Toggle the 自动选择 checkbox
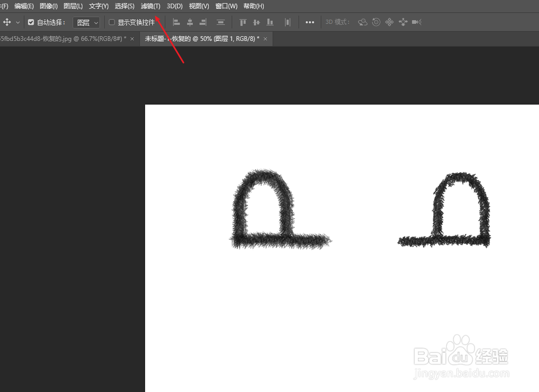The width and height of the screenshot is (539, 392). (x=31, y=22)
